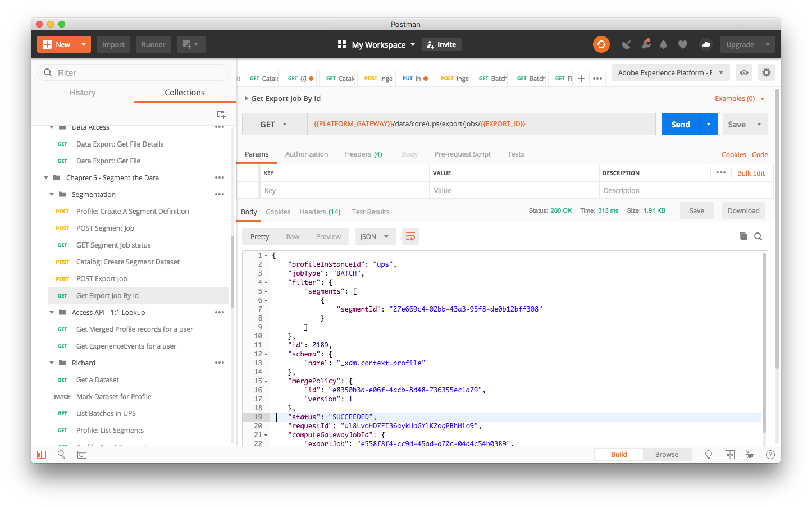Open Chapter 5 folder three dots options
Image resolution: width=812 pixels, height=508 pixels.
[x=220, y=177]
